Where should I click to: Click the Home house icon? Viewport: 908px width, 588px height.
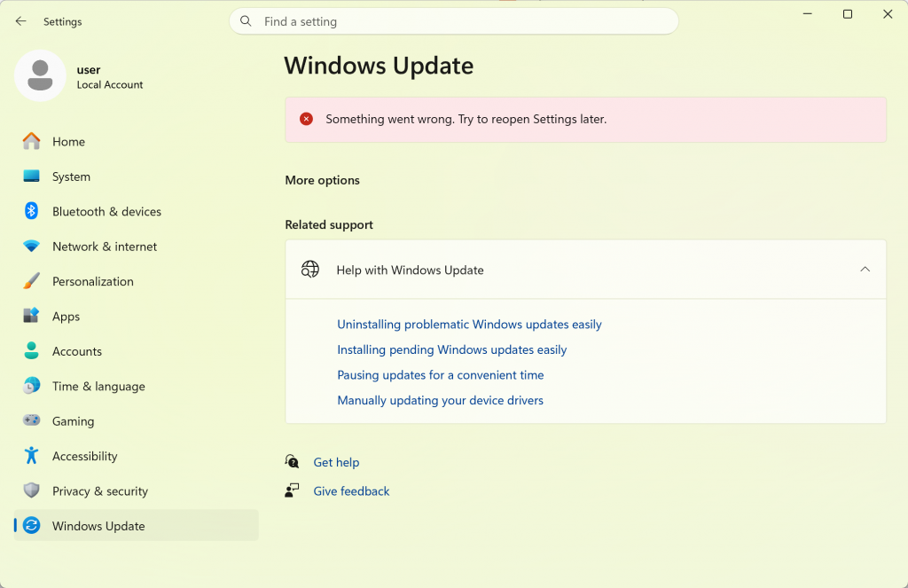point(31,141)
